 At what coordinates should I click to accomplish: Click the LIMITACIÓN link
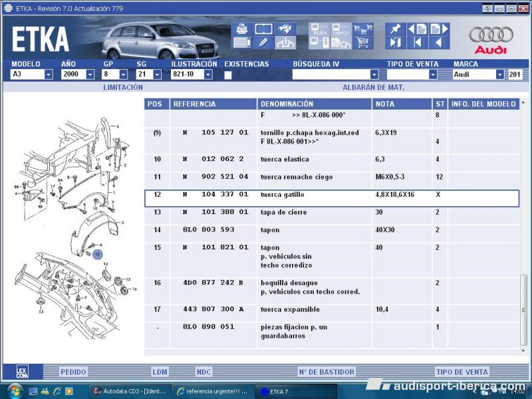tap(123, 87)
